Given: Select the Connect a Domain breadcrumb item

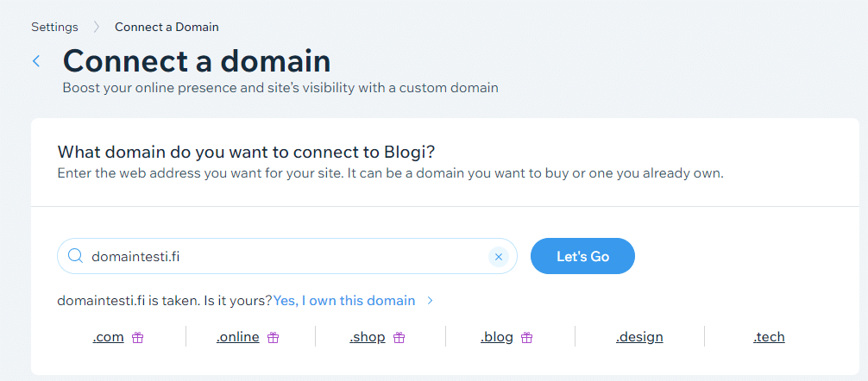Looking at the screenshot, I should [x=167, y=27].
